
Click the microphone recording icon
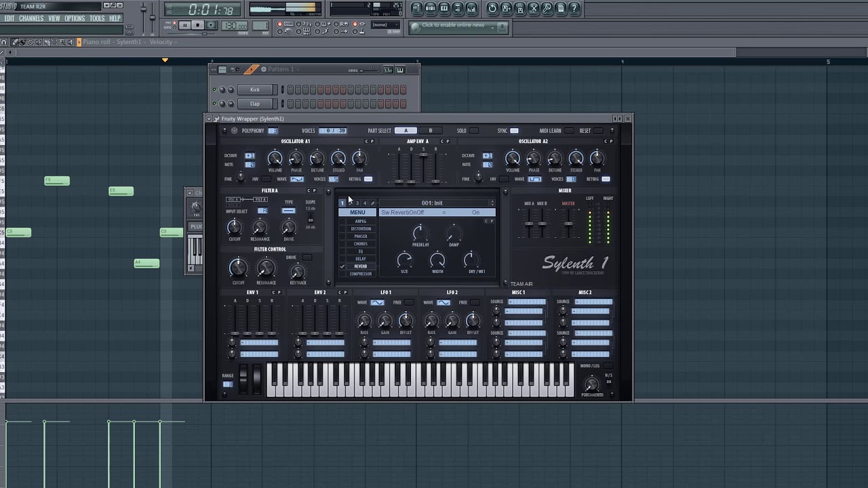tap(547, 9)
